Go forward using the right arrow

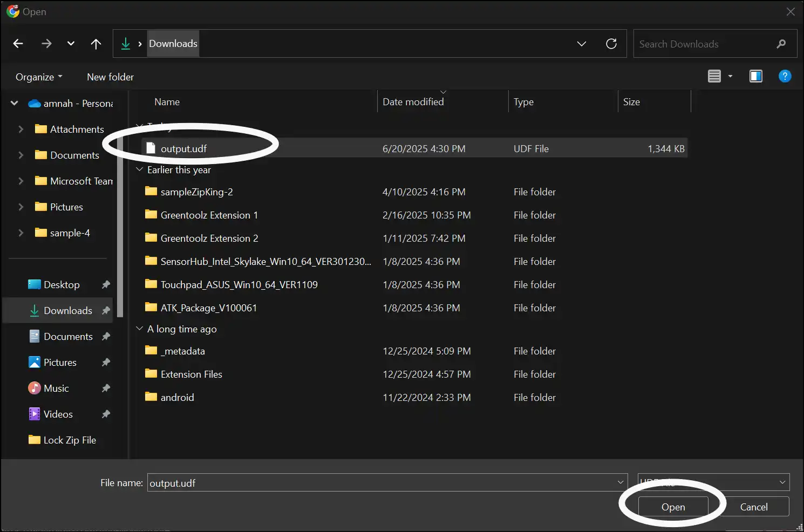pyautogui.click(x=46, y=44)
